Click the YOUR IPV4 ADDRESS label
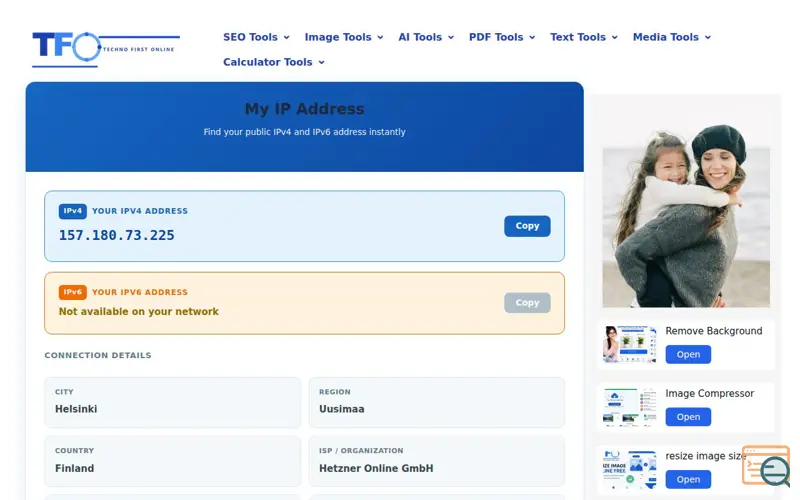 click(140, 211)
